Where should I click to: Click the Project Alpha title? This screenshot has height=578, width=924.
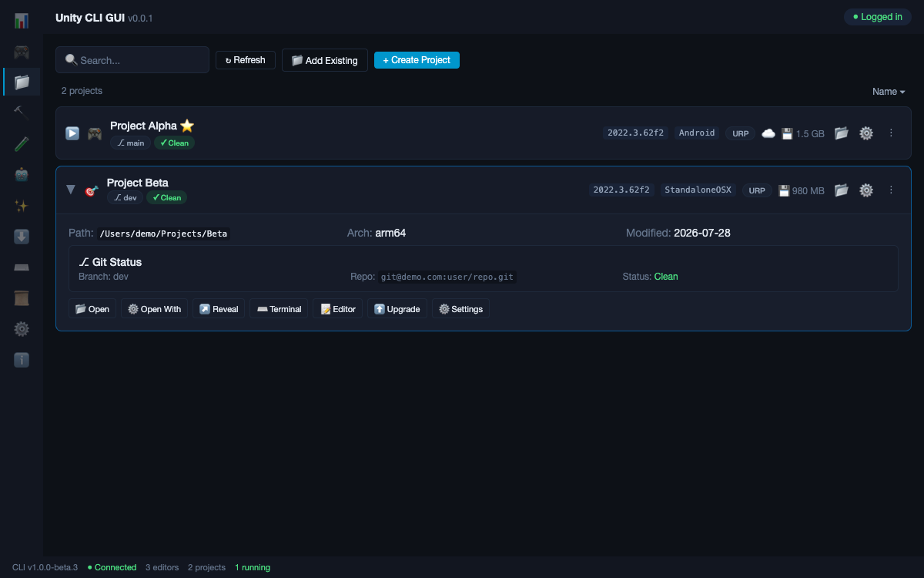point(143,126)
